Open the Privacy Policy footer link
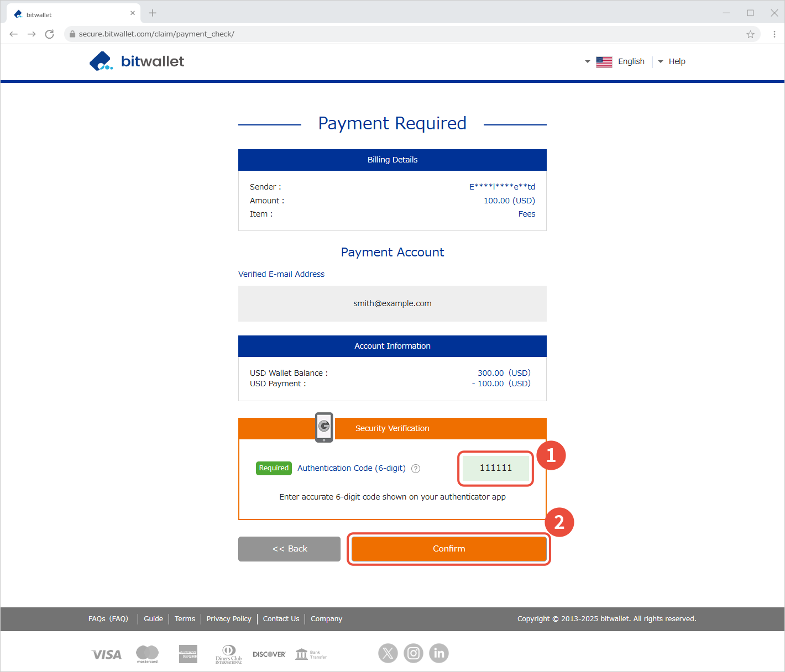 point(229,619)
